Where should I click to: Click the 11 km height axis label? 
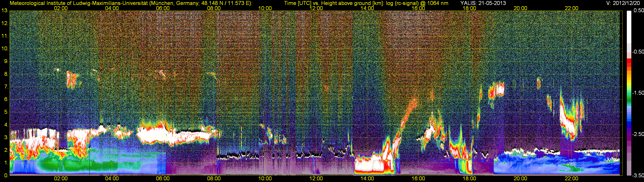point(5,36)
